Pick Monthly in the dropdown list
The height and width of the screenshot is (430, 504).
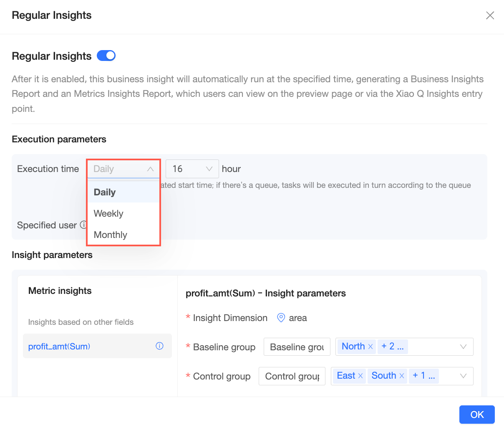point(111,235)
